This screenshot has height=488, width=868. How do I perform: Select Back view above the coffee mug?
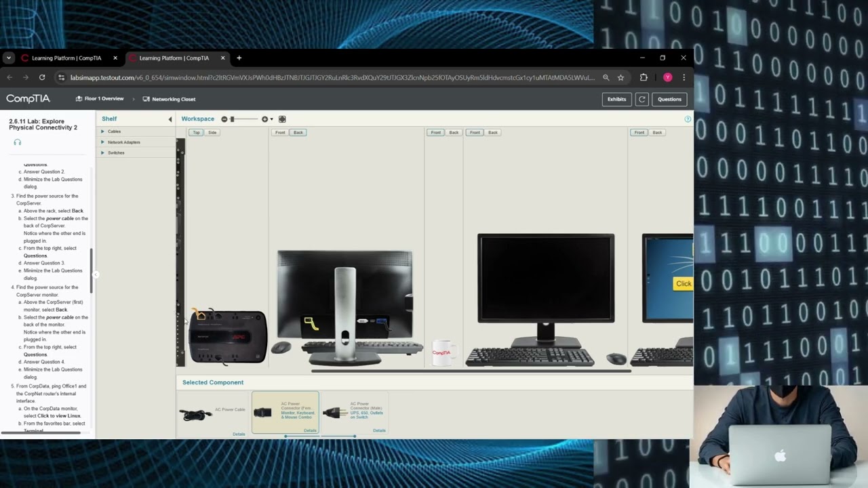pos(454,132)
